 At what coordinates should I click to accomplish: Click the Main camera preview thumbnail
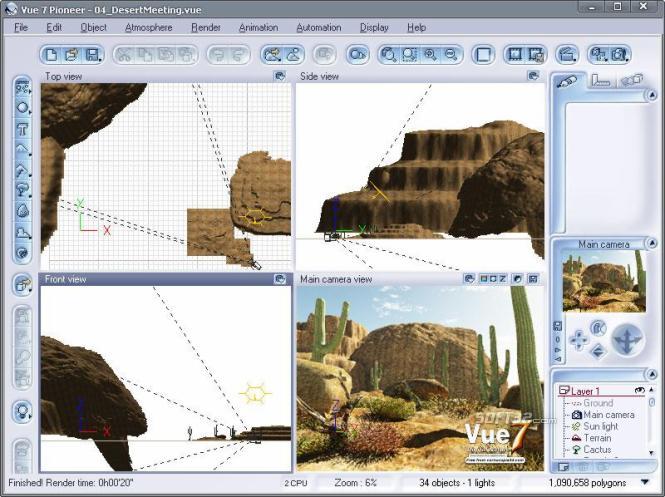(x=603, y=283)
